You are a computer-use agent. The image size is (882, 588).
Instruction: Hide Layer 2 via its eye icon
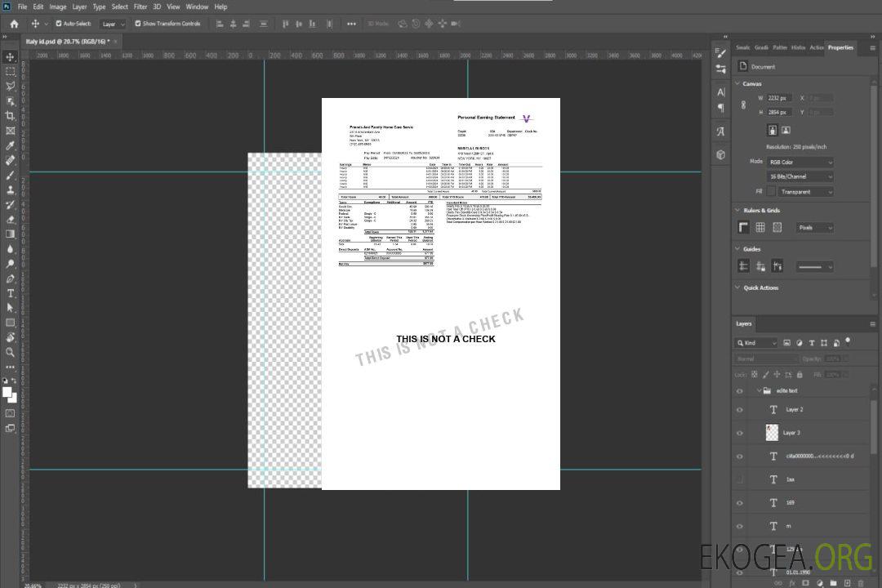[740, 410]
